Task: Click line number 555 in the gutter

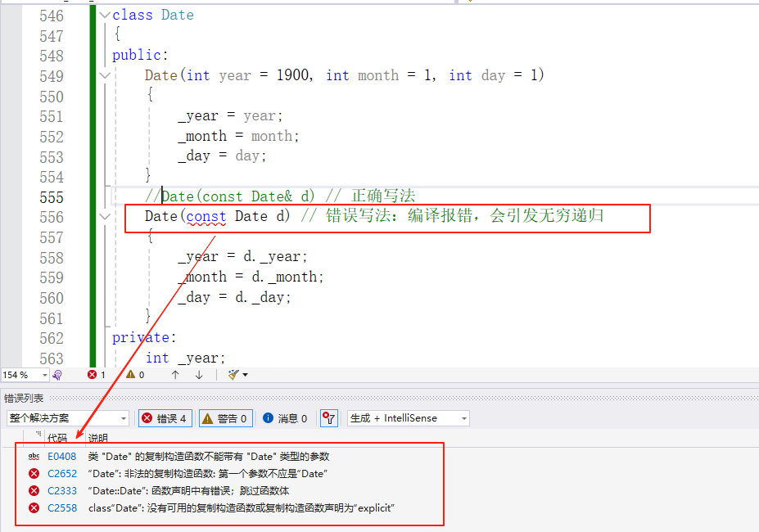Action: 52,197
